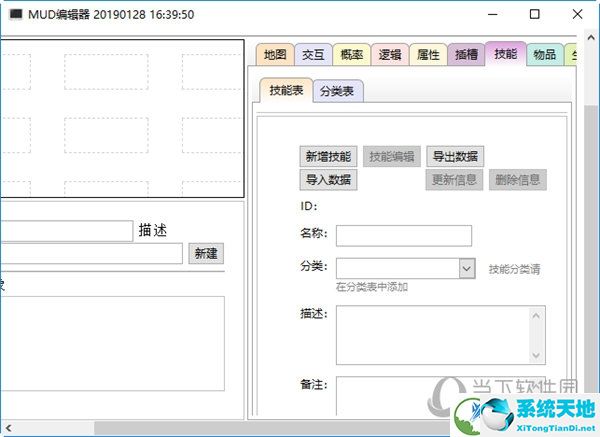Minimize the MUD编辑器 window
This screenshot has width=600, height=437.
tap(493, 15)
